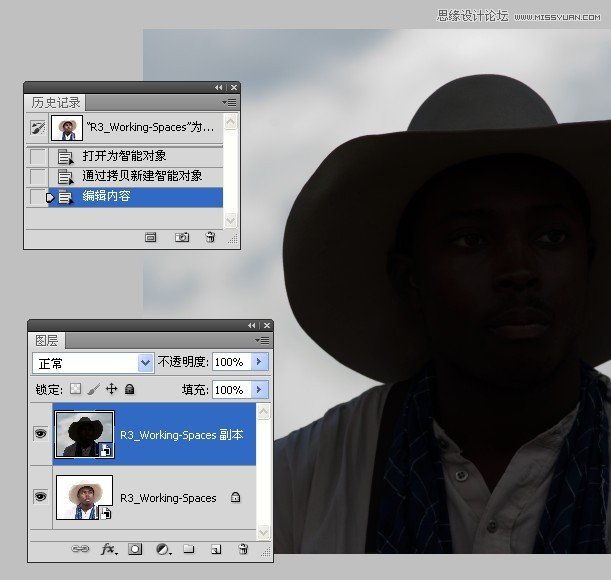Click the R3_Working-Spaces 副本 layer thumbnail
This screenshot has height=580, width=611.
84,435
